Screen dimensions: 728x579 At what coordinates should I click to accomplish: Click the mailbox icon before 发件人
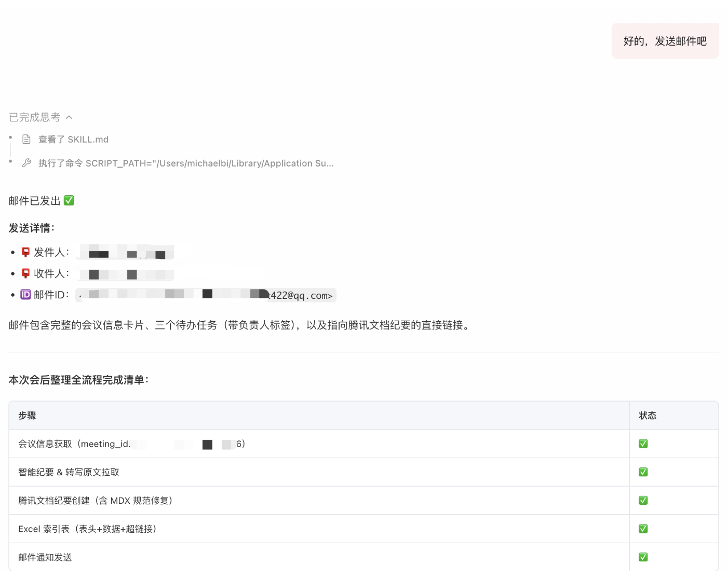click(x=25, y=252)
